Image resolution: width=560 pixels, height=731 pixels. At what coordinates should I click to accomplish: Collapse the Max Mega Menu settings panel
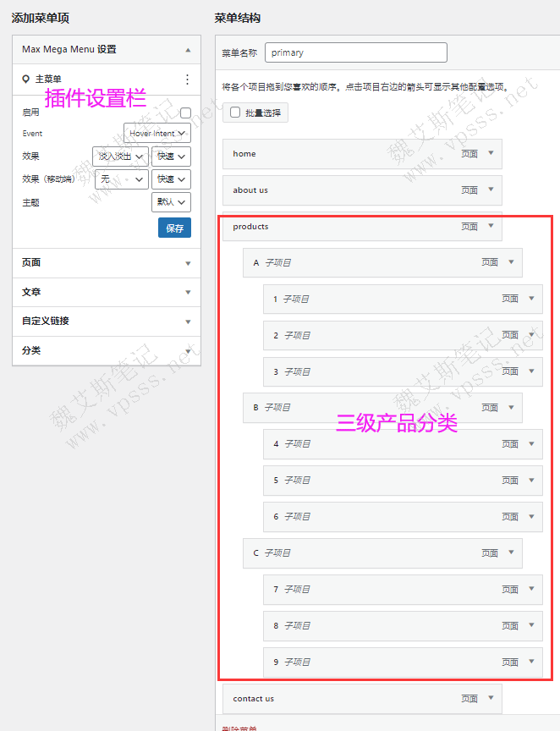(188, 50)
